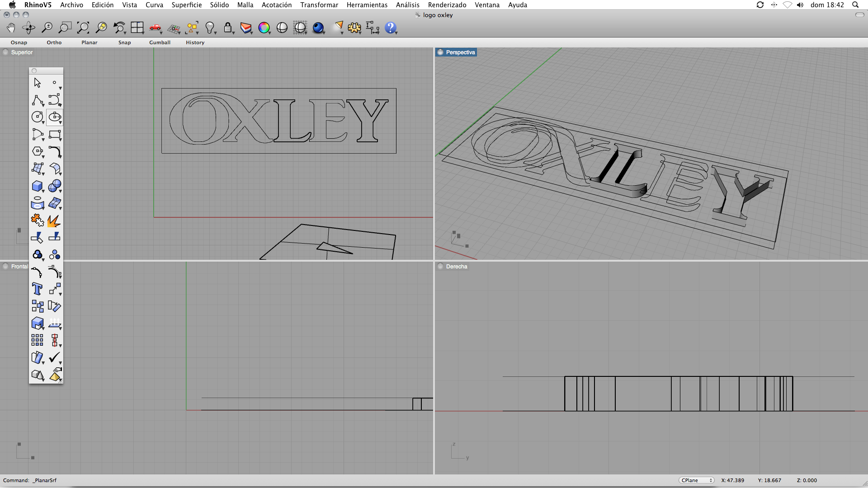Image resolution: width=868 pixels, height=488 pixels.
Task: Toggle Osnap on the status bar
Action: click(x=19, y=42)
